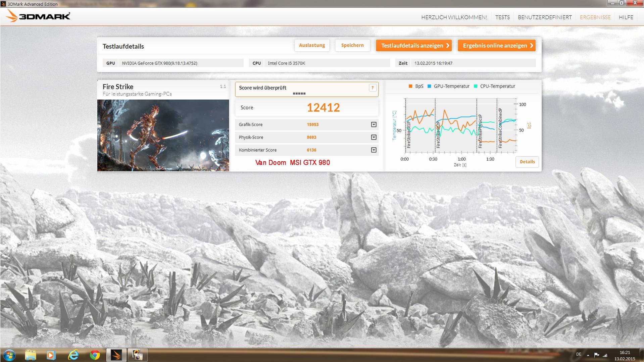This screenshot has height=362, width=644.
Task: Click the 3DMark title bar icon
Action: [3, 4]
